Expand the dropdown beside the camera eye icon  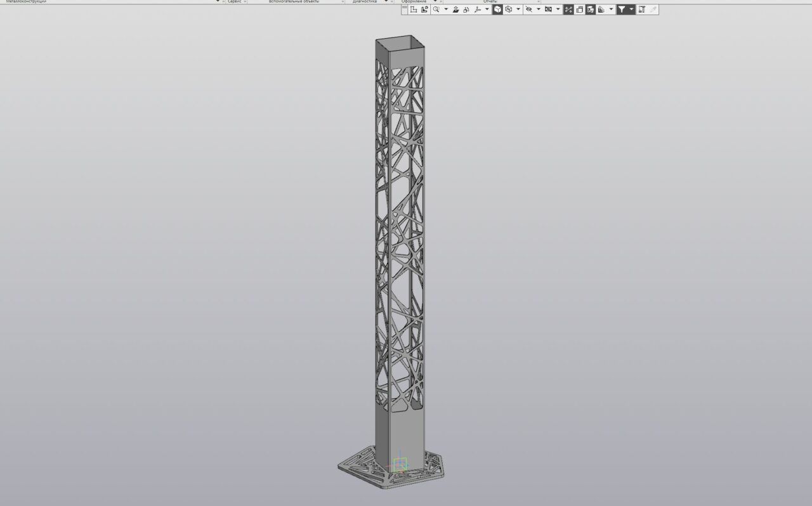558,10
